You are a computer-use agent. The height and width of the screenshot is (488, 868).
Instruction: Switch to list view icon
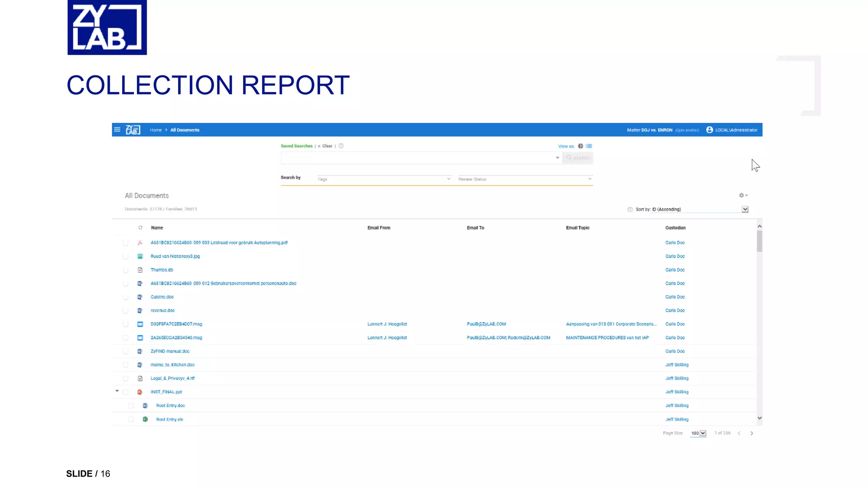pos(589,146)
